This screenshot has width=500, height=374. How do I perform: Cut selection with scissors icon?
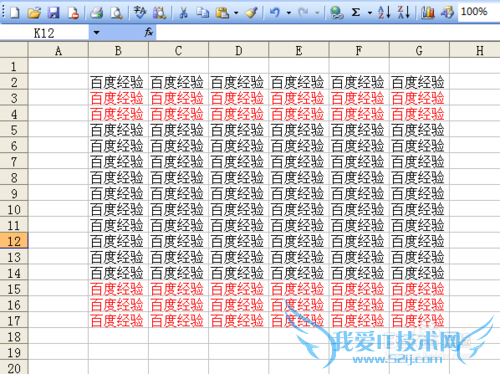point(183,13)
